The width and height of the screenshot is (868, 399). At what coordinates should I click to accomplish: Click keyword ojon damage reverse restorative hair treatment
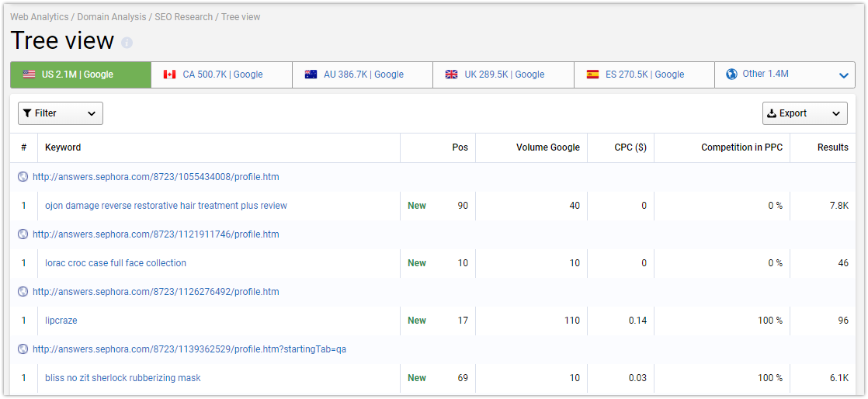(x=166, y=206)
